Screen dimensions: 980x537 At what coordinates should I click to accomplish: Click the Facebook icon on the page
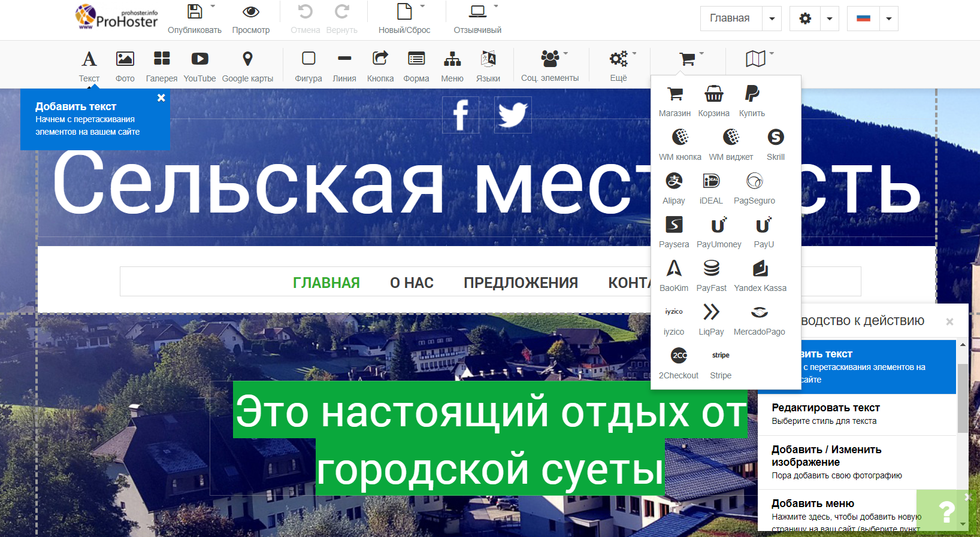coord(461,115)
